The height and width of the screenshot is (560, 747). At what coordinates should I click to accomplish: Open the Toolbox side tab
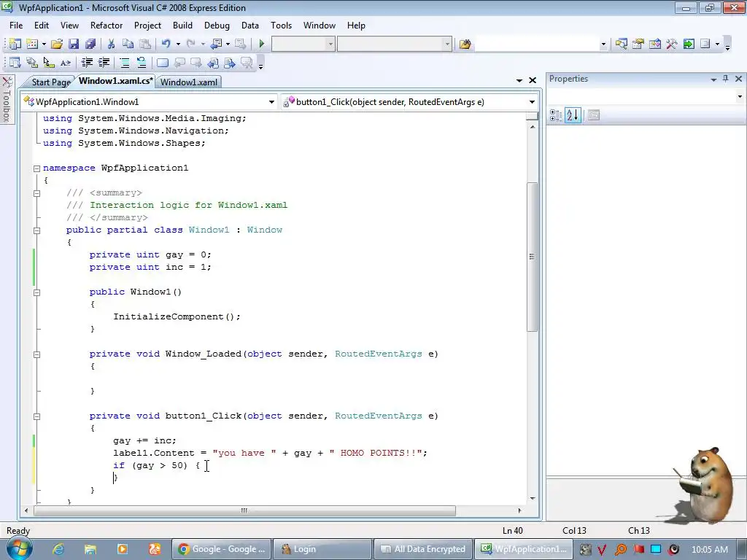[x=7, y=99]
